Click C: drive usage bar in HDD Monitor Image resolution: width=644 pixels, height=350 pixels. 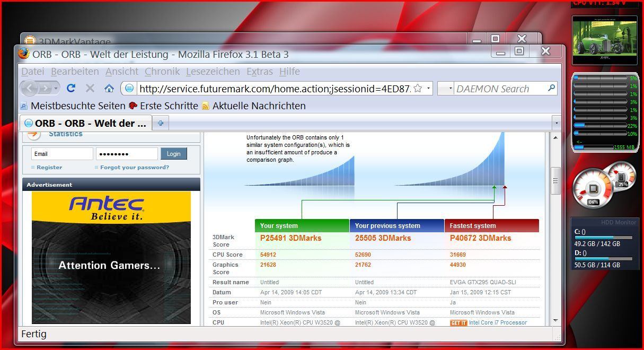click(604, 238)
